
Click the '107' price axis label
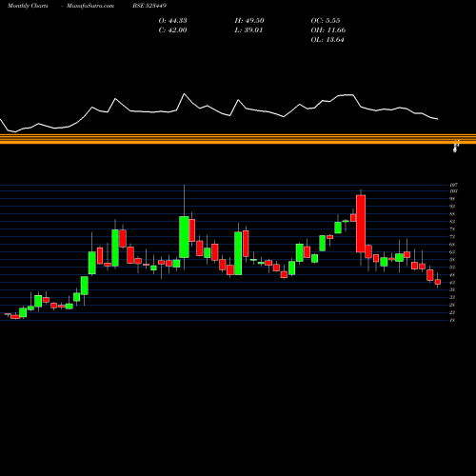tap(453, 185)
